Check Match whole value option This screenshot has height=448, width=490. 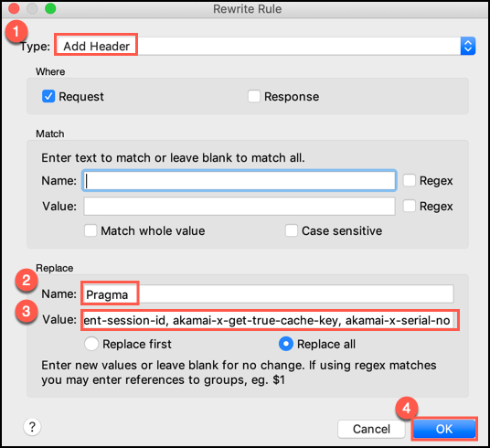pyautogui.click(x=91, y=230)
